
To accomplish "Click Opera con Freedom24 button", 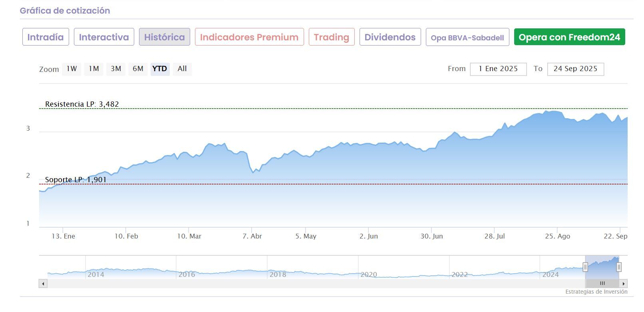I will click(x=569, y=37).
